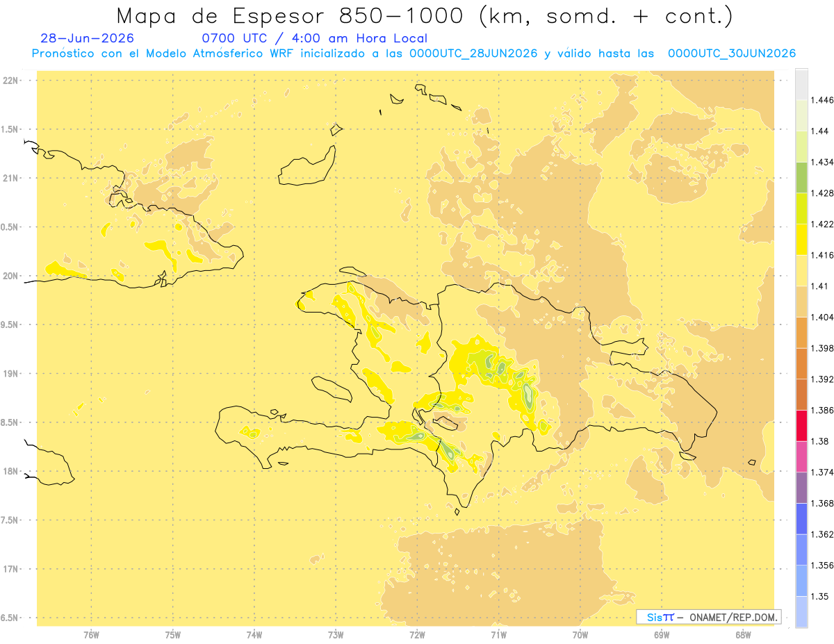
Task: Click the legend value 1.374
Action: [x=821, y=472]
